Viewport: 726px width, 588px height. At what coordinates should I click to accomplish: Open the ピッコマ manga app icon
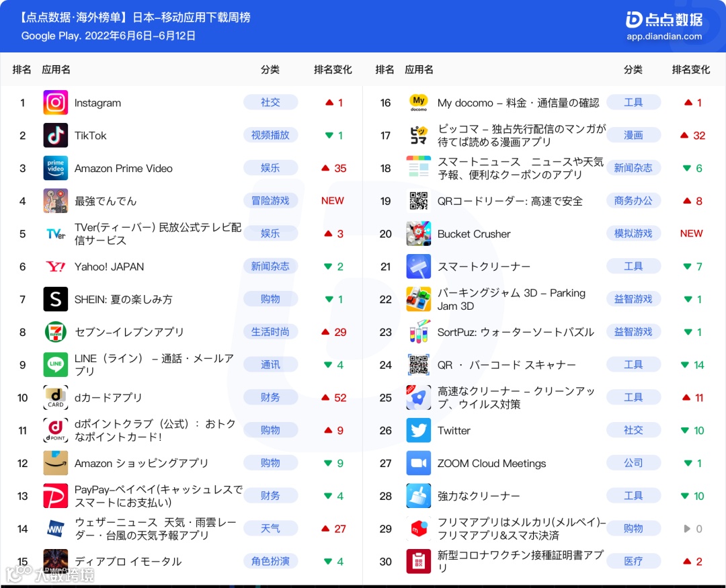[419, 135]
